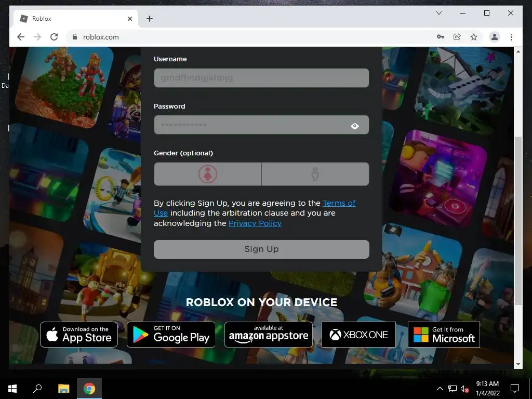Open muted volume tray icon
This screenshot has height=399, width=532.
pos(465,389)
